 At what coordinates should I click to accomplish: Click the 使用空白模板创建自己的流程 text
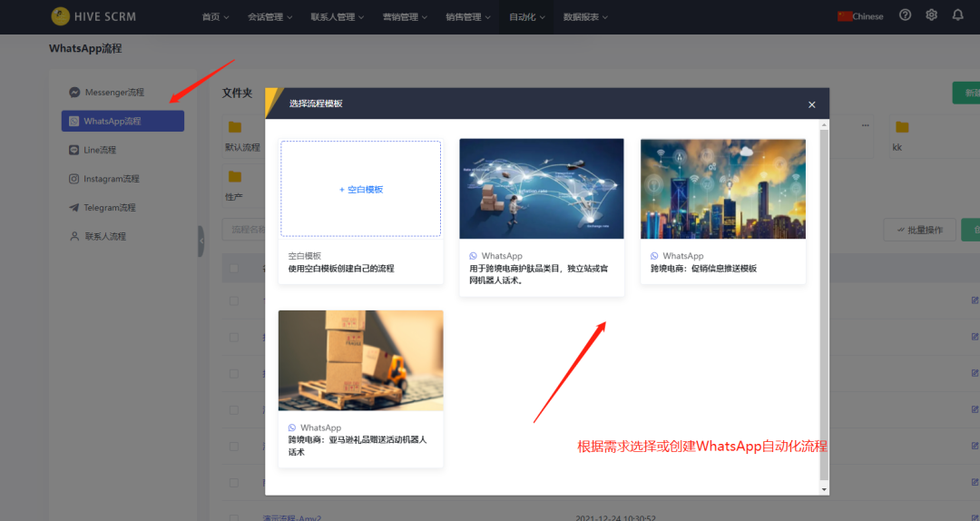(341, 269)
